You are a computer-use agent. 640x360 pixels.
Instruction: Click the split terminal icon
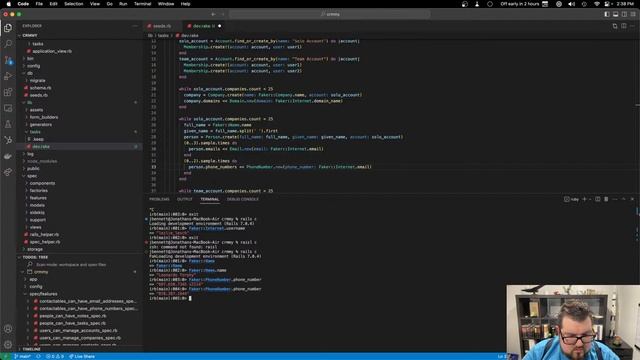[598, 199]
